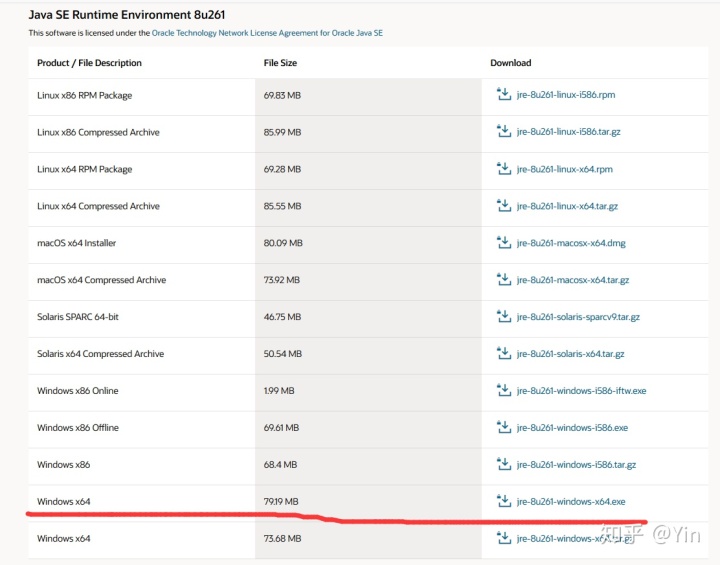
Task: Click jre-8u261-windows-i586-iftw.exe link
Action: tap(581, 390)
